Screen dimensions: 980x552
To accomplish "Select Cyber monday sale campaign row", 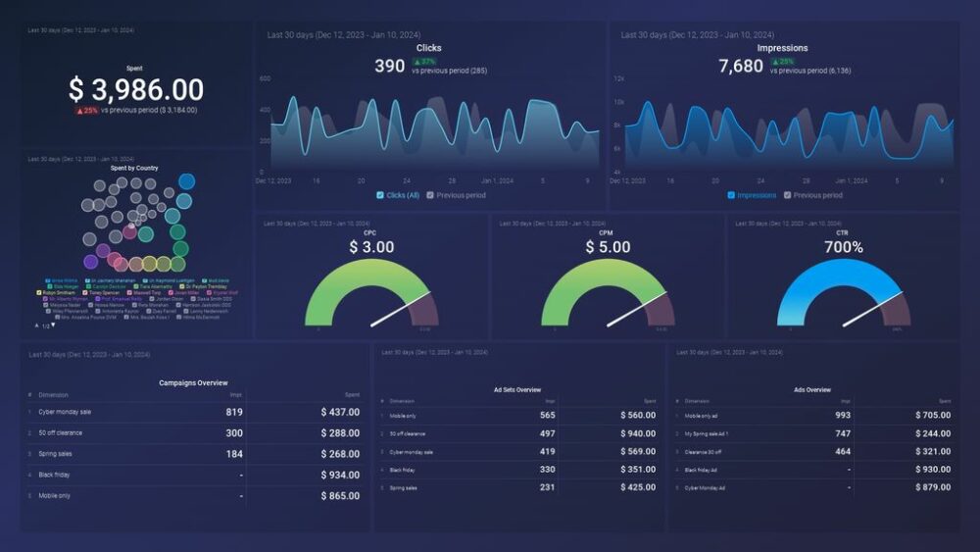I will tap(194, 412).
